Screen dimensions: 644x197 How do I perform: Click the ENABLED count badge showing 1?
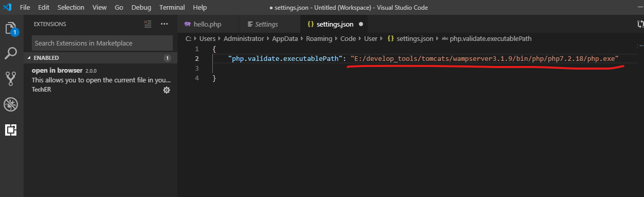tap(167, 58)
